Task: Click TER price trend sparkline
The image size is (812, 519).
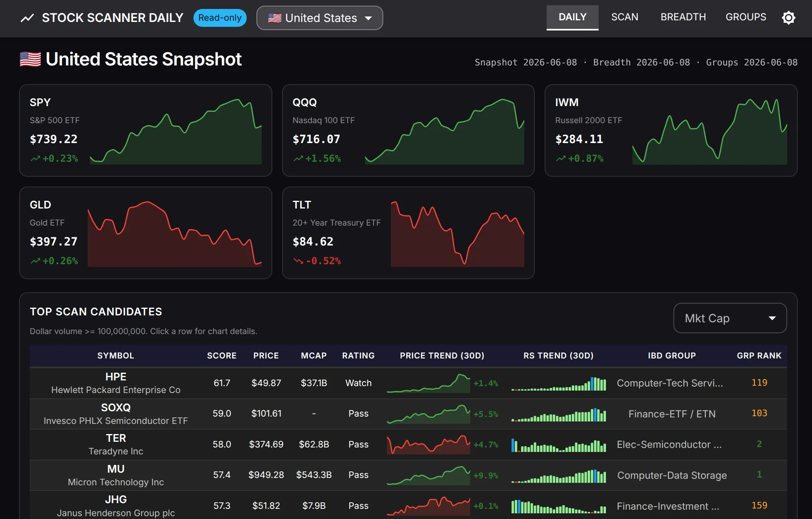Action: [x=428, y=444]
